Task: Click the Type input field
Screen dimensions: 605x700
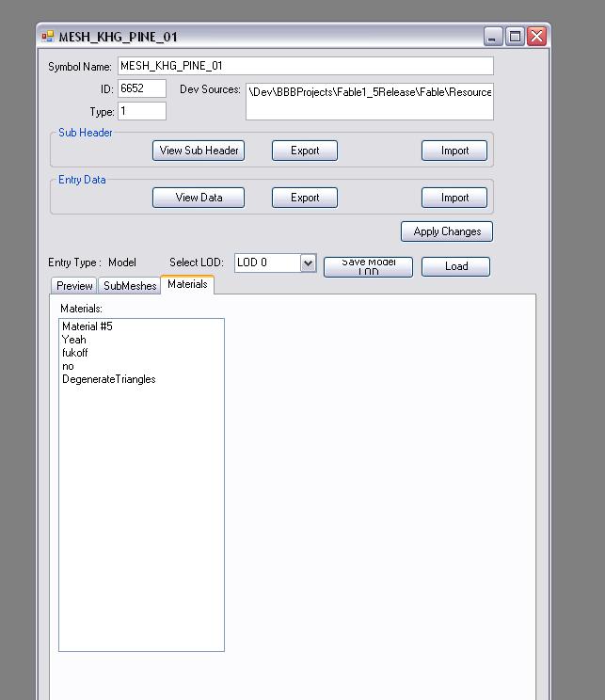Action: pyautogui.click(x=142, y=111)
